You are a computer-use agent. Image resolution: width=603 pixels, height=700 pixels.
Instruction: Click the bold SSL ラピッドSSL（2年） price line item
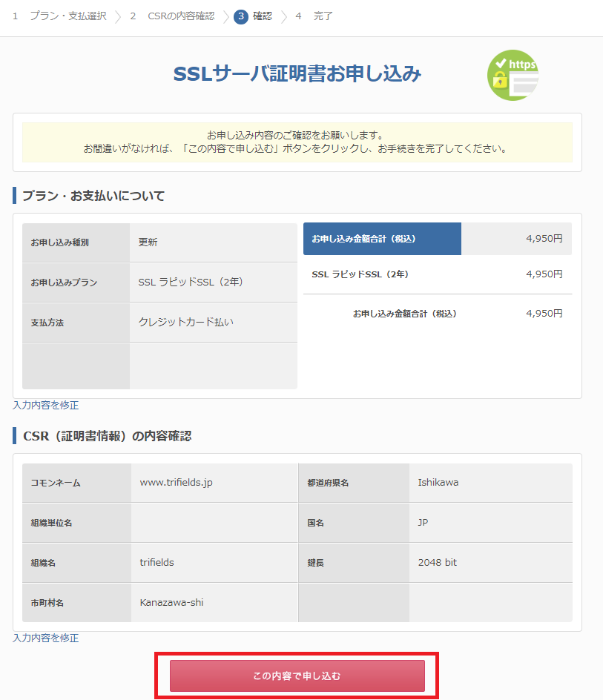pos(360,274)
